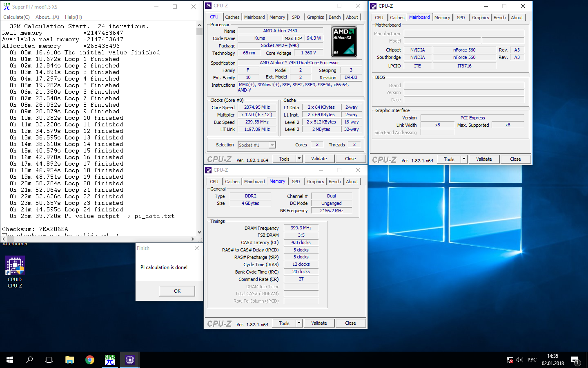
Task: Open Graphics tab in Memory window
Action: coord(315,182)
